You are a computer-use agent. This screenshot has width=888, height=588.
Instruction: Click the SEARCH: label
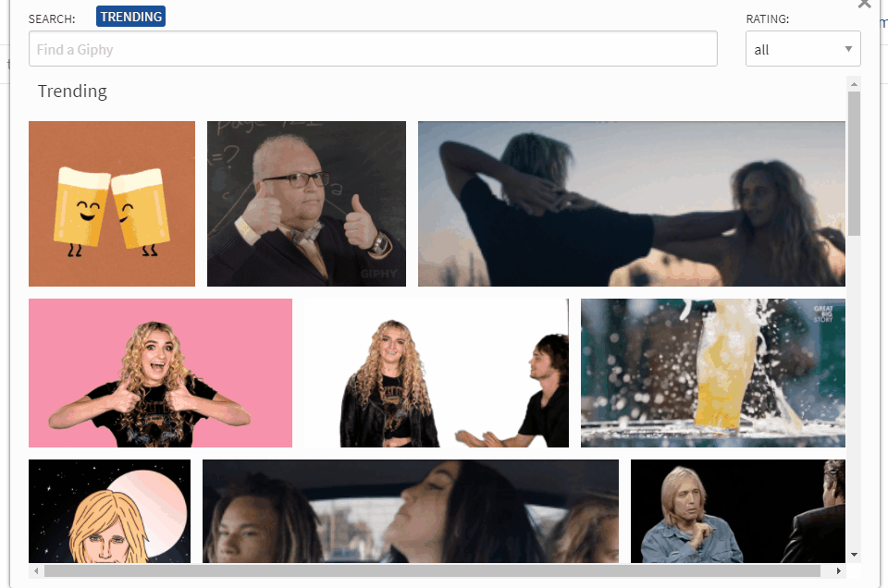52,18
